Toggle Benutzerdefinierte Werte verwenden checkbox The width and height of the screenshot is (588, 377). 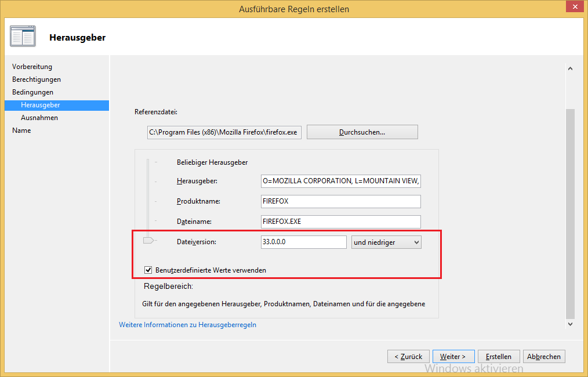click(x=148, y=270)
